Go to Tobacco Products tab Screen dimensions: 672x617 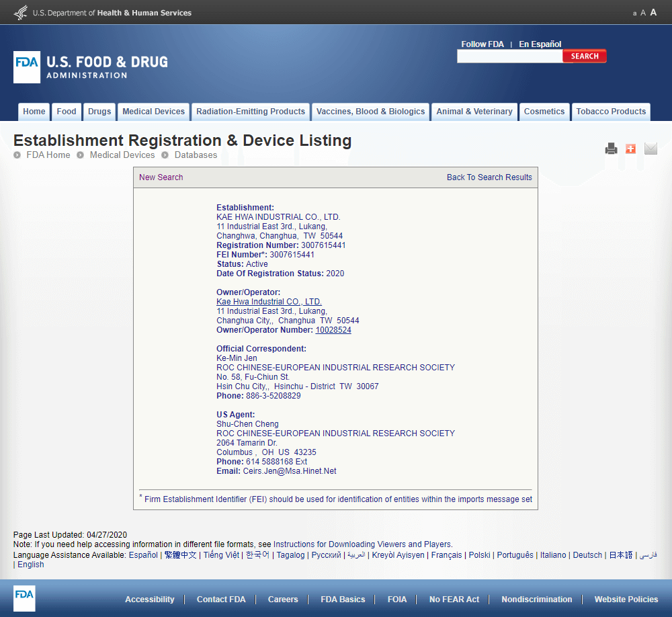click(611, 112)
